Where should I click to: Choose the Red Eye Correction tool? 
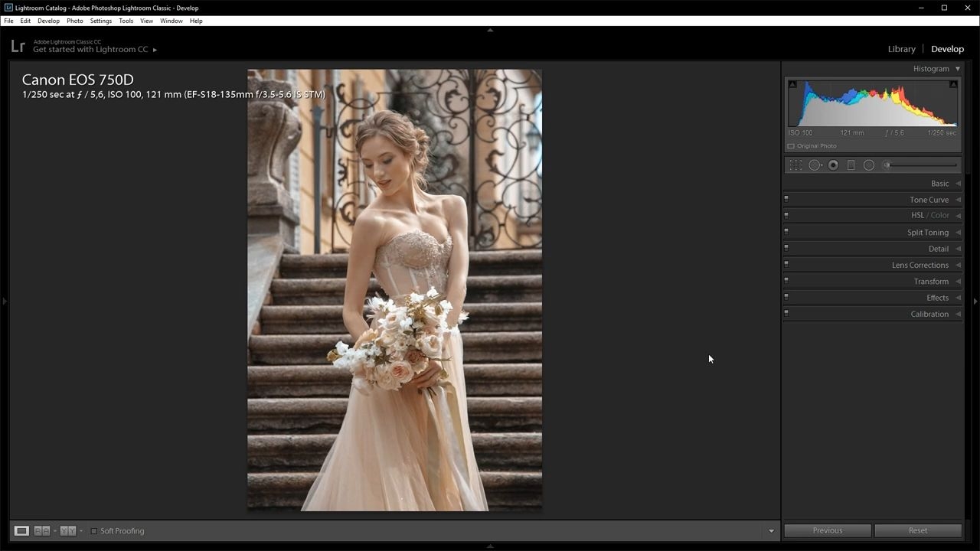click(833, 165)
